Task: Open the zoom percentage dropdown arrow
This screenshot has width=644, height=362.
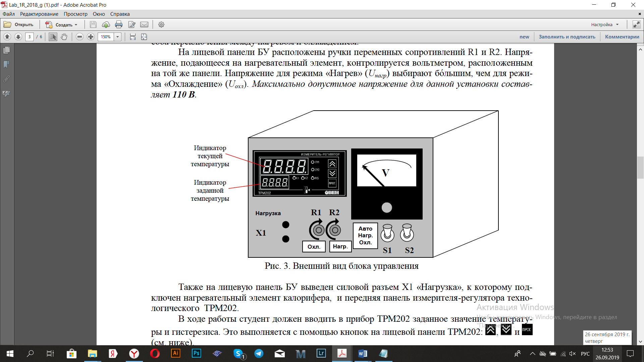Action: click(118, 37)
